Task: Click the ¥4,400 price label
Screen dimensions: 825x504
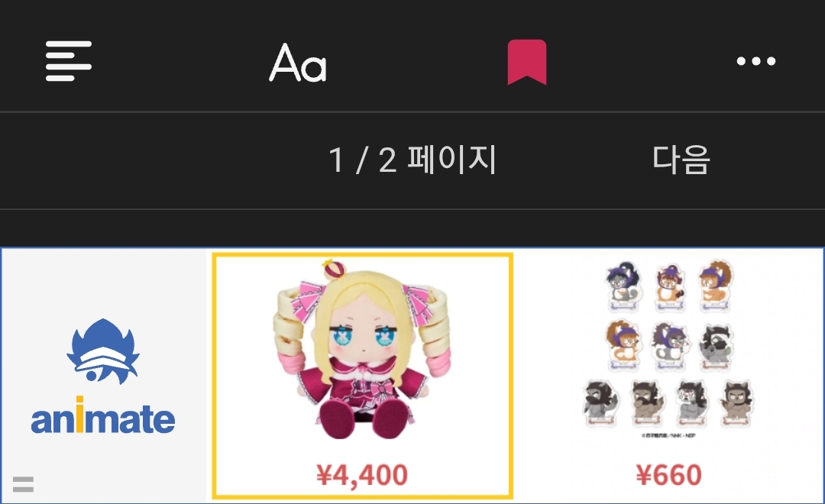Action: [x=362, y=475]
